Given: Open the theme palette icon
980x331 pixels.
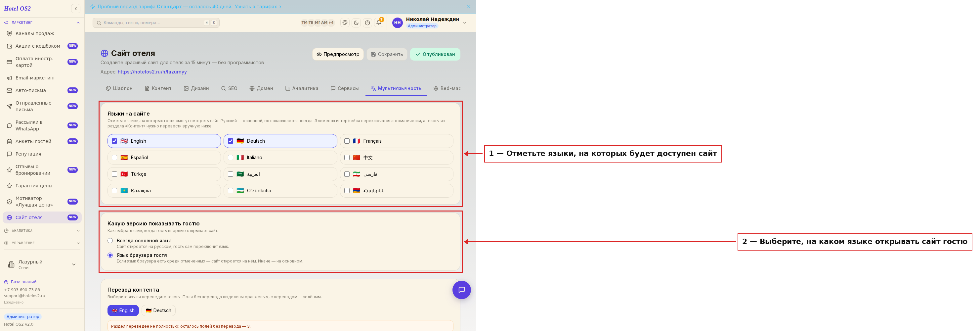Looking at the screenshot, I should (x=345, y=23).
